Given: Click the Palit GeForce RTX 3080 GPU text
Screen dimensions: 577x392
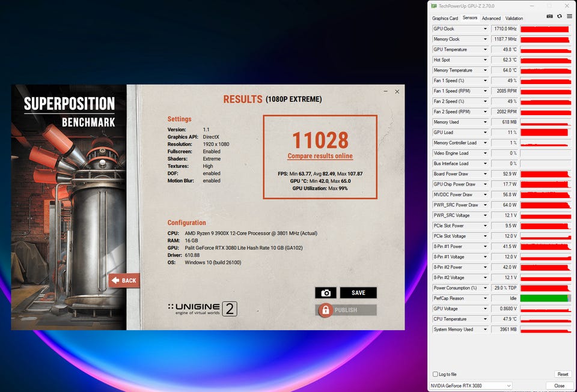Looking at the screenshot, I should pyautogui.click(x=243, y=247).
